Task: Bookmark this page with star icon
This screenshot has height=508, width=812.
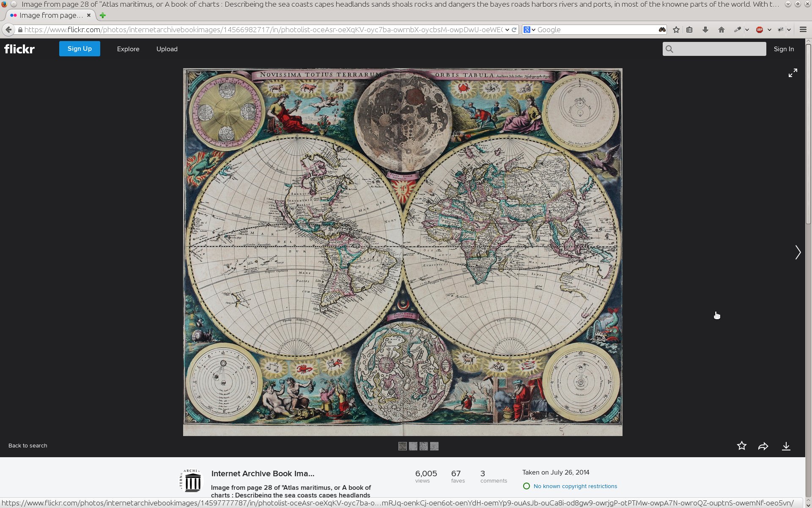Action: pyautogui.click(x=676, y=30)
